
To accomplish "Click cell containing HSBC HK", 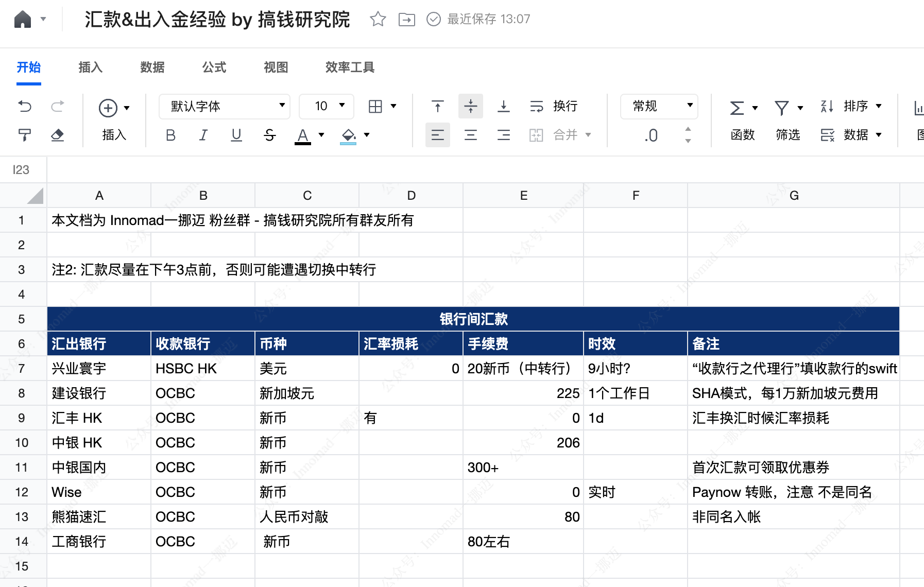I will [x=203, y=369].
